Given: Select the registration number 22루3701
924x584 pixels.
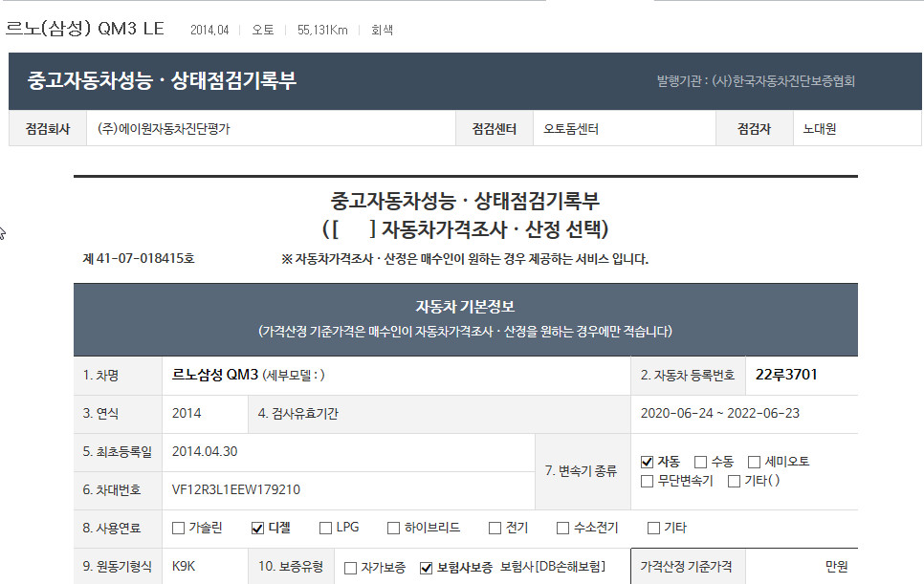Looking at the screenshot, I should [786, 375].
